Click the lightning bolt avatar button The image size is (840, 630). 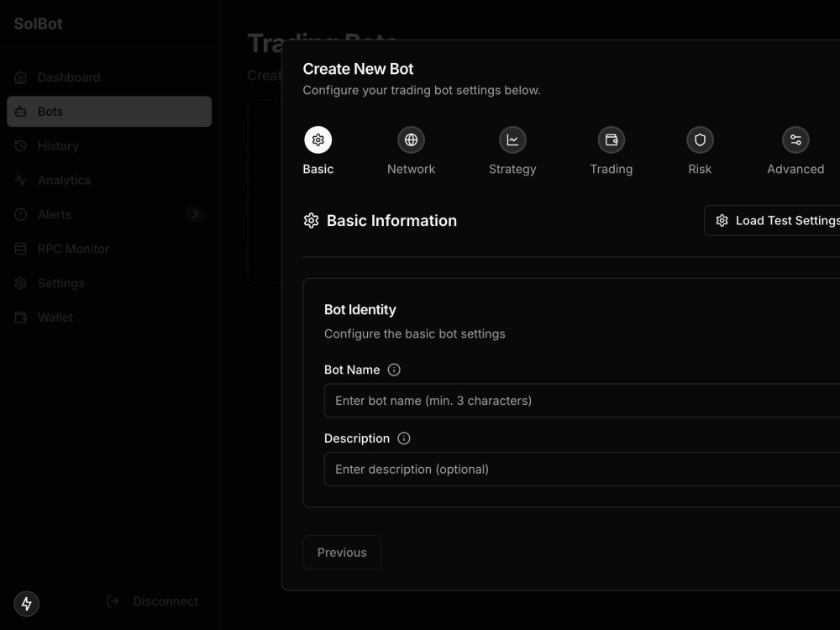[x=26, y=604]
